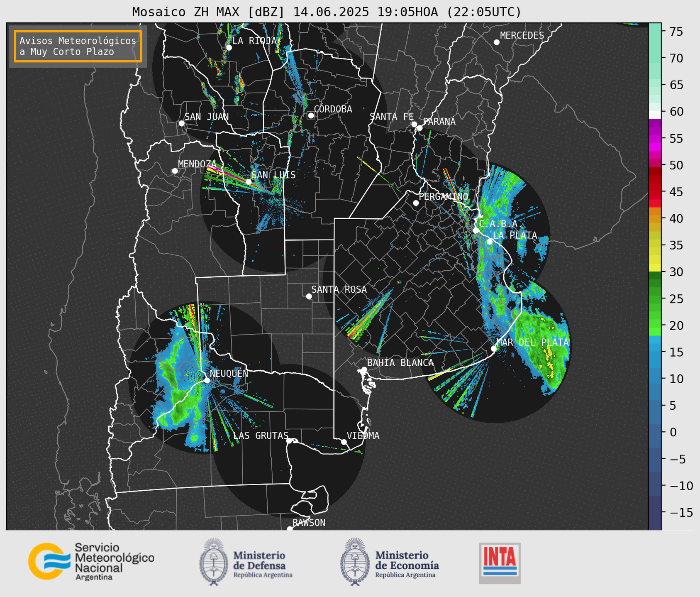Viewport: 700px width, 597px height.
Task: Click the −15 dBZ colorbar label
Action: [680, 512]
